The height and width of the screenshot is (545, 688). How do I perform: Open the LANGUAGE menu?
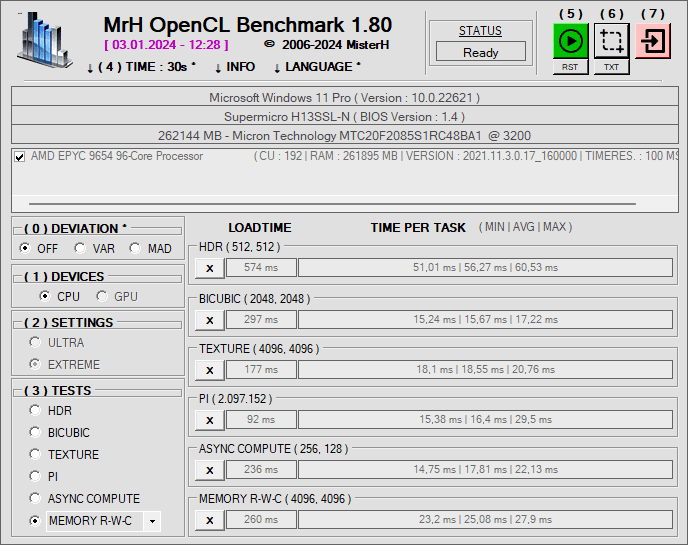317,67
